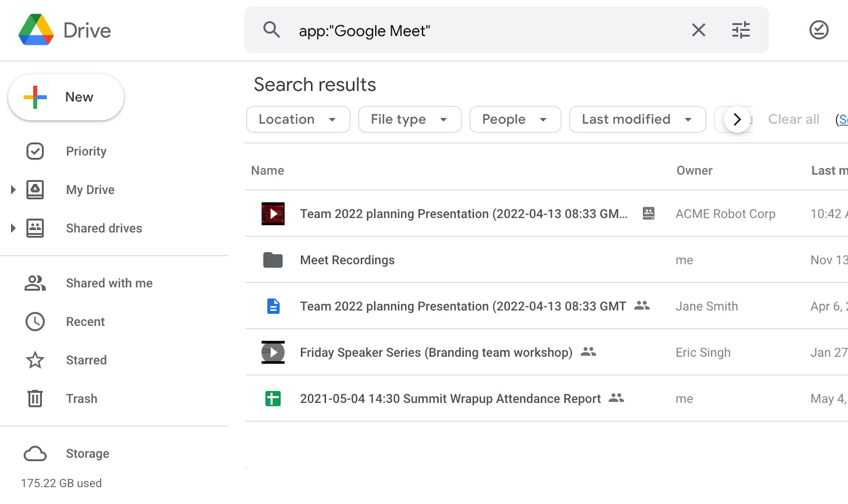This screenshot has height=504, width=848.
Task: Open the Storage section
Action: (x=87, y=454)
